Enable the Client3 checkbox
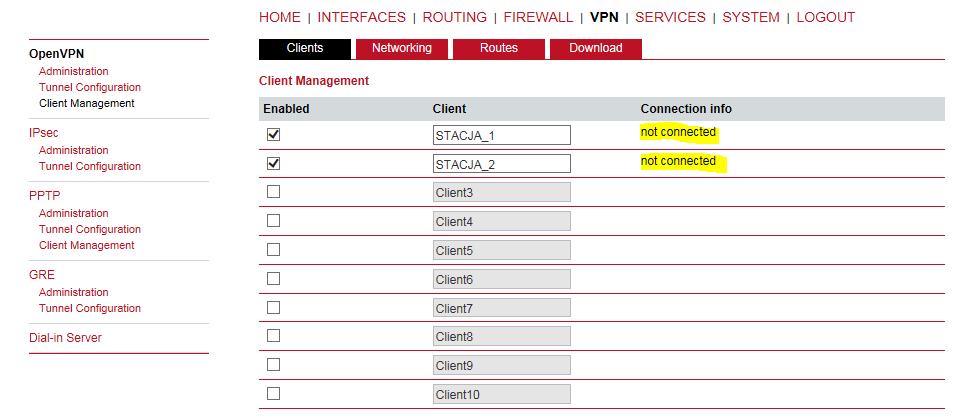973x416 pixels. point(273,192)
